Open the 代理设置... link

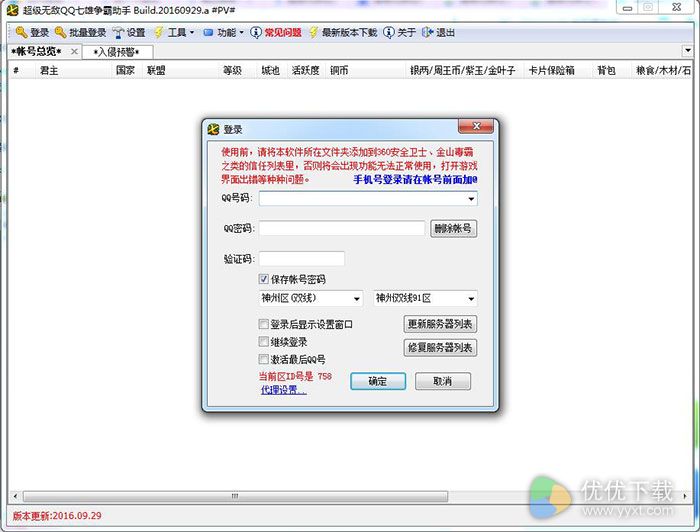click(x=283, y=390)
